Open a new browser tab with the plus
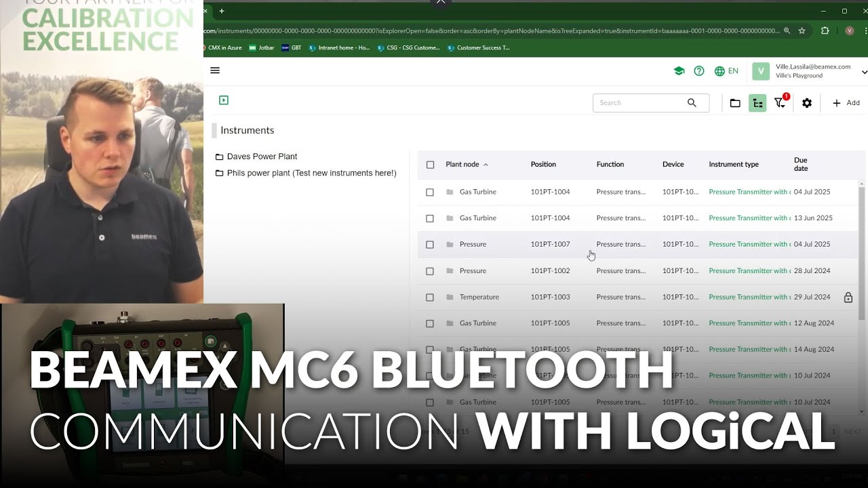868x488 pixels. tap(222, 11)
